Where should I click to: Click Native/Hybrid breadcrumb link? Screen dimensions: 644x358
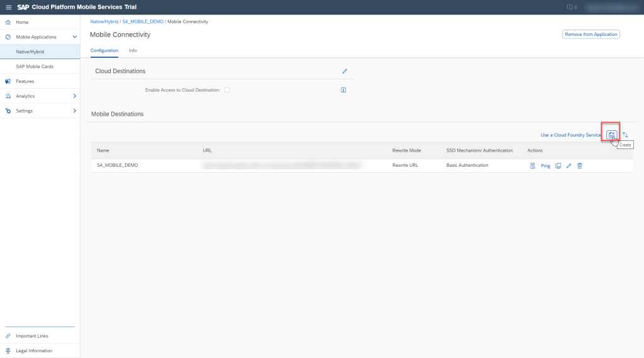pyautogui.click(x=104, y=21)
